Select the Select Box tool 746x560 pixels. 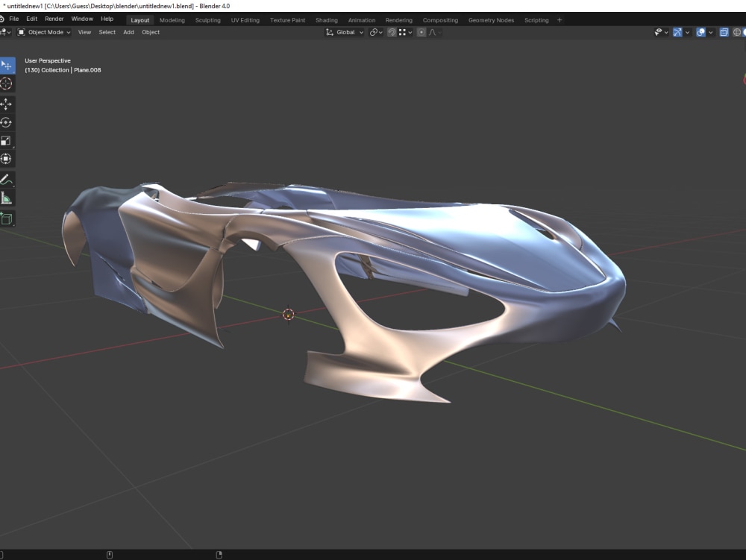click(7, 65)
